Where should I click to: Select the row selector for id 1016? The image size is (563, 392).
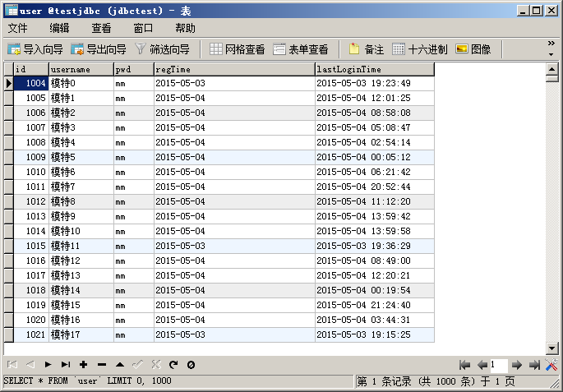[8, 261]
